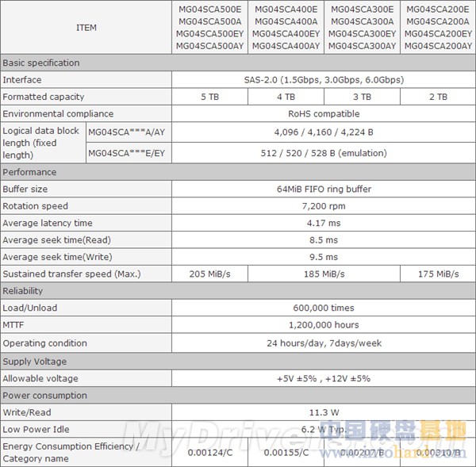The image size is (476, 467).
Task: Select the 185 MiB/s cell
Action: click(x=324, y=274)
